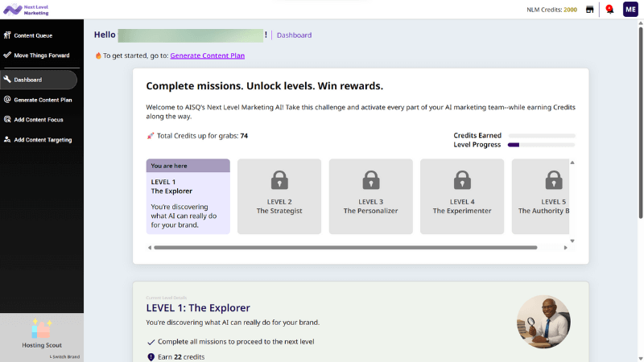Click the Dashboard wrench icon
The height and width of the screenshot is (362, 644).
[x=7, y=80]
